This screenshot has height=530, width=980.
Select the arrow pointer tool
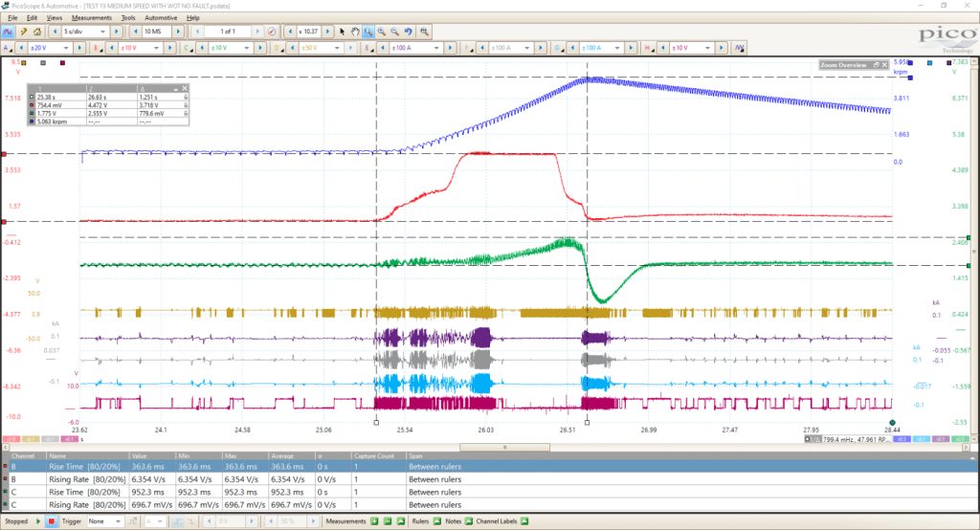coord(342,32)
